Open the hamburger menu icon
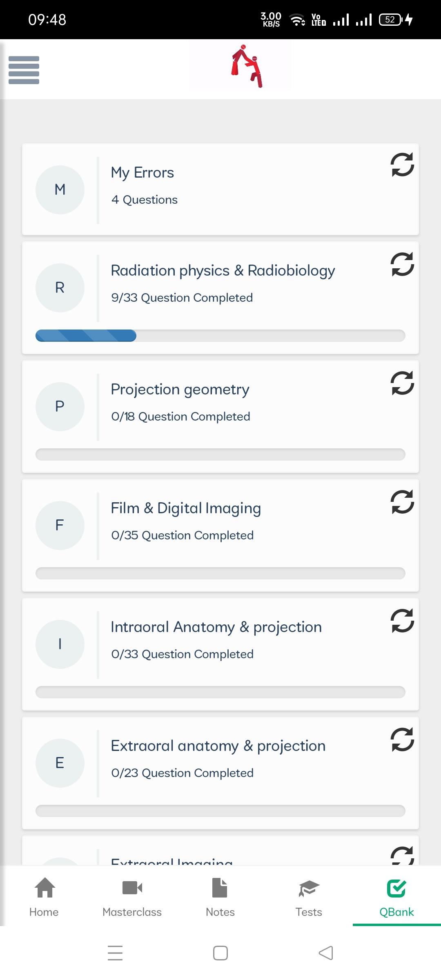 click(x=24, y=70)
